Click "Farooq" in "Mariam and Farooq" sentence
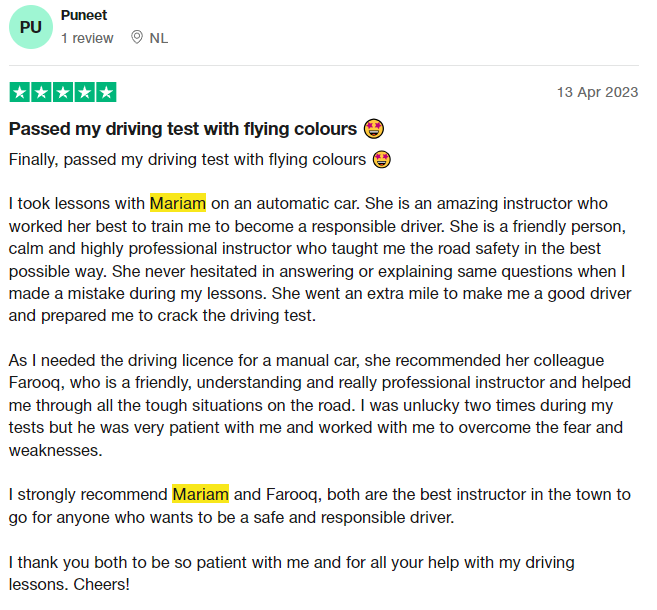Screen dimensions: 657x610 pos(294,494)
